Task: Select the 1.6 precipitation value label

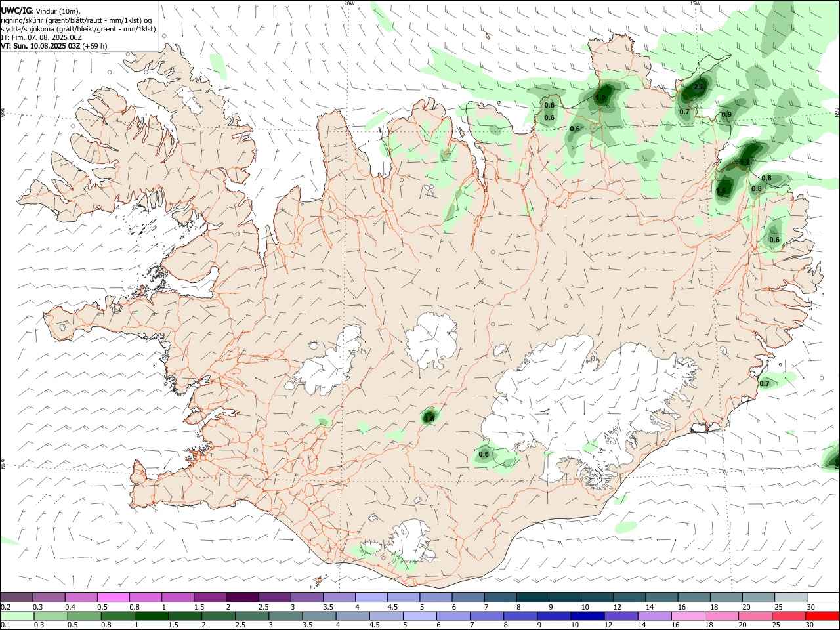Action: click(x=721, y=191)
